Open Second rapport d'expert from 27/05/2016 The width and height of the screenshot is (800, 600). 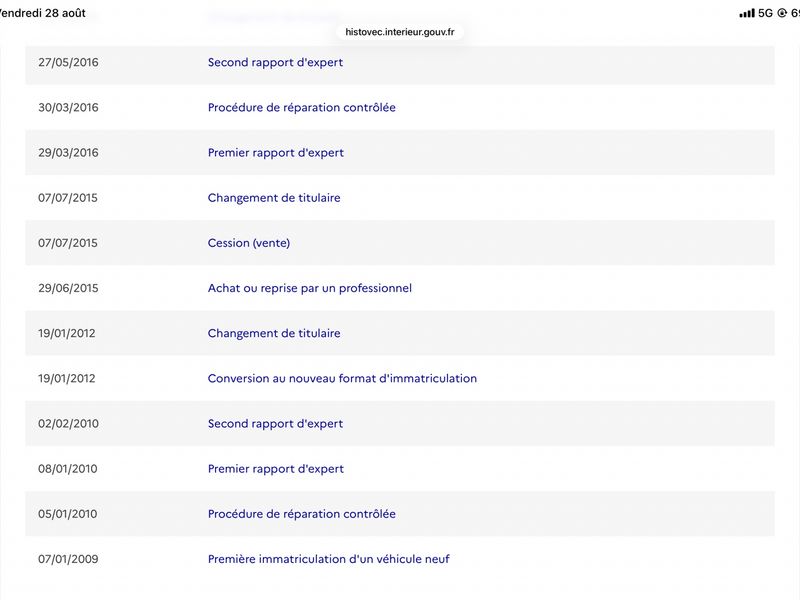275,62
